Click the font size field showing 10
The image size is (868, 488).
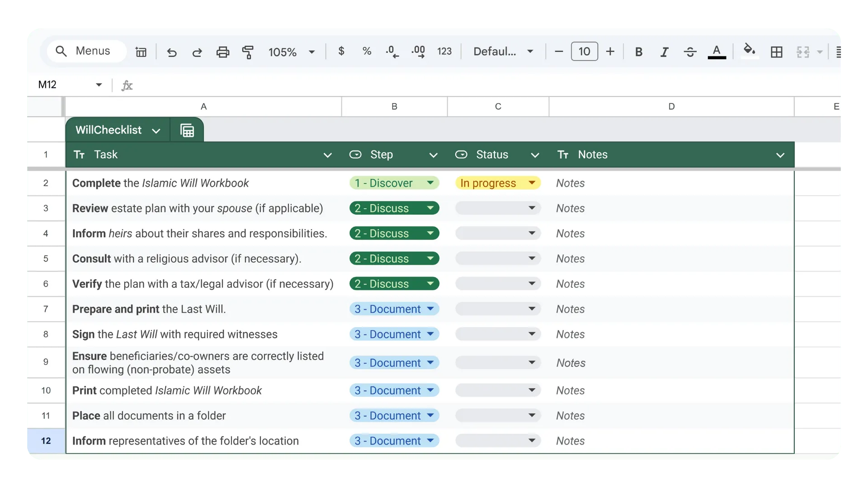pyautogui.click(x=585, y=52)
